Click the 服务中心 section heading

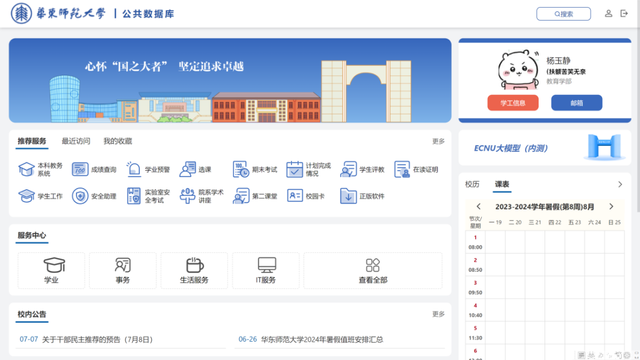[x=32, y=235]
